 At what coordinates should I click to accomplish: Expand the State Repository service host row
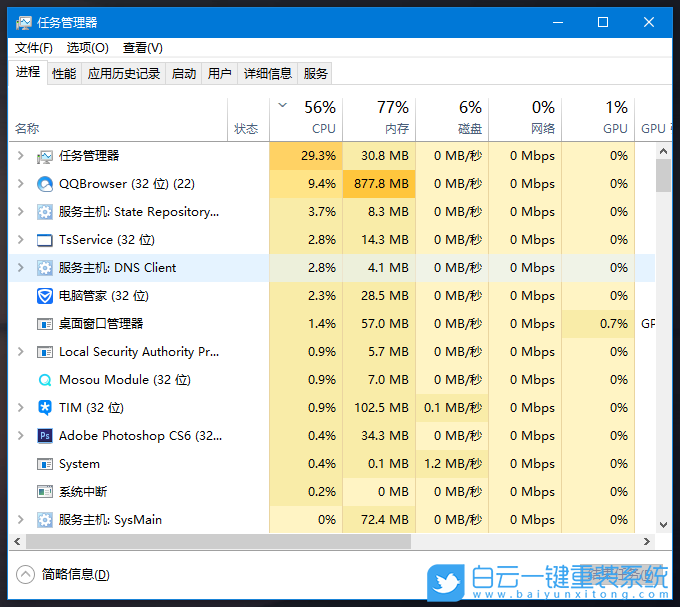point(20,212)
